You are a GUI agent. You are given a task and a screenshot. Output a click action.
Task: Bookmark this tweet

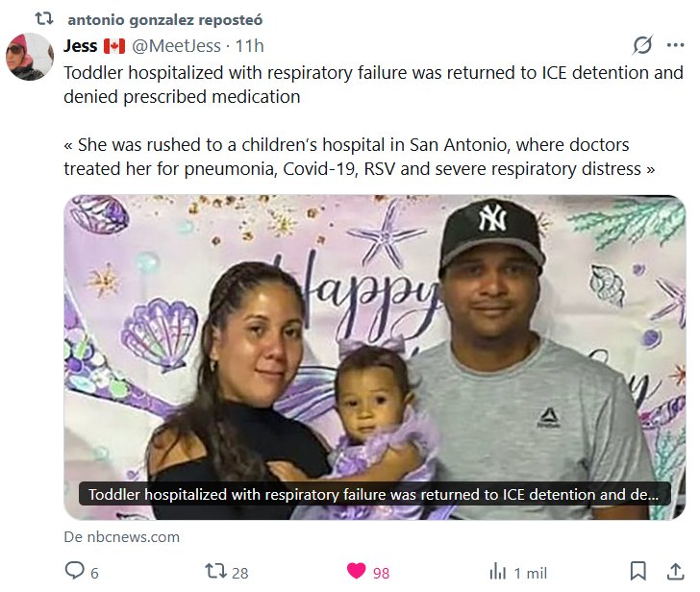point(637,571)
